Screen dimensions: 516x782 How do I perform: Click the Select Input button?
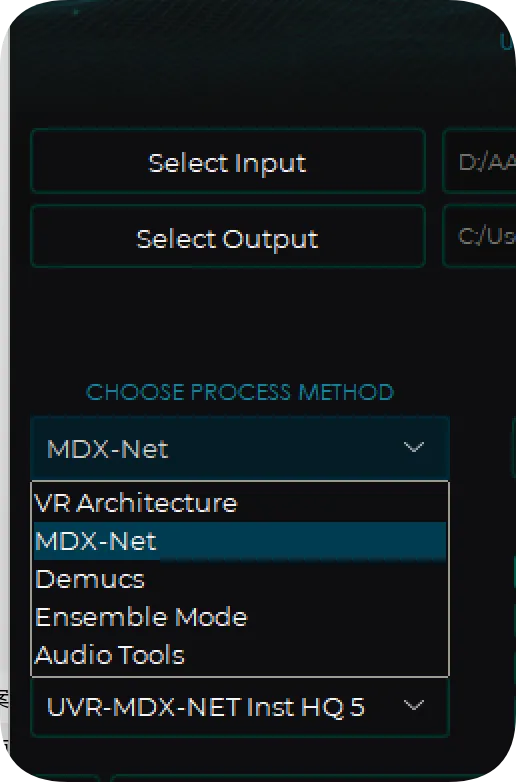coord(228,161)
